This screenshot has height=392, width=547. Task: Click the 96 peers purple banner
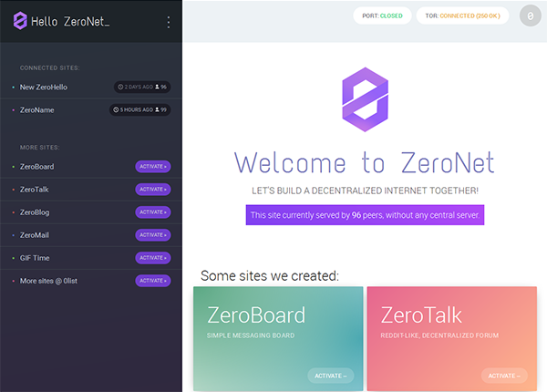(x=365, y=215)
